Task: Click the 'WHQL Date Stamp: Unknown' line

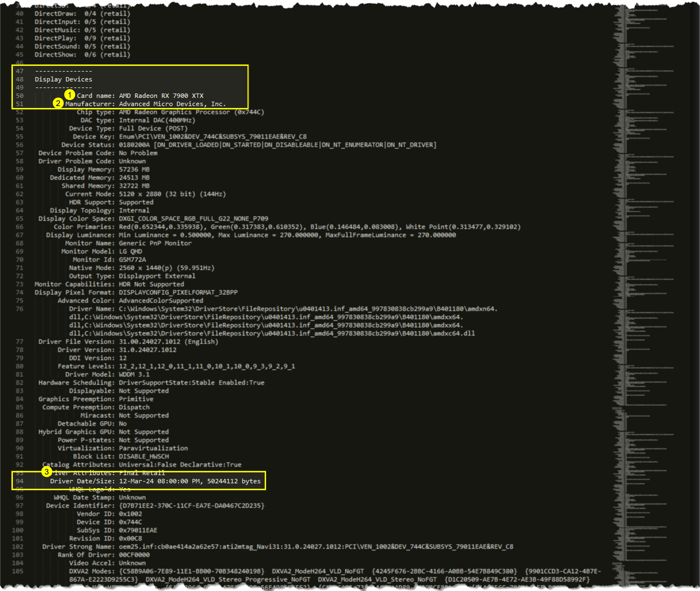Action: click(x=100, y=498)
